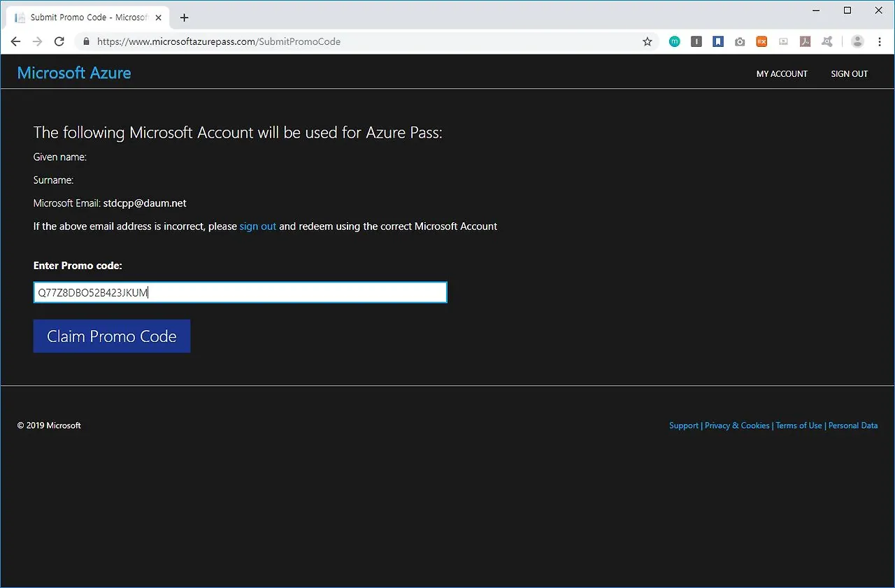Open the Adobe Acrobat extension
The width and height of the screenshot is (895, 588).
tap(805, 41)
